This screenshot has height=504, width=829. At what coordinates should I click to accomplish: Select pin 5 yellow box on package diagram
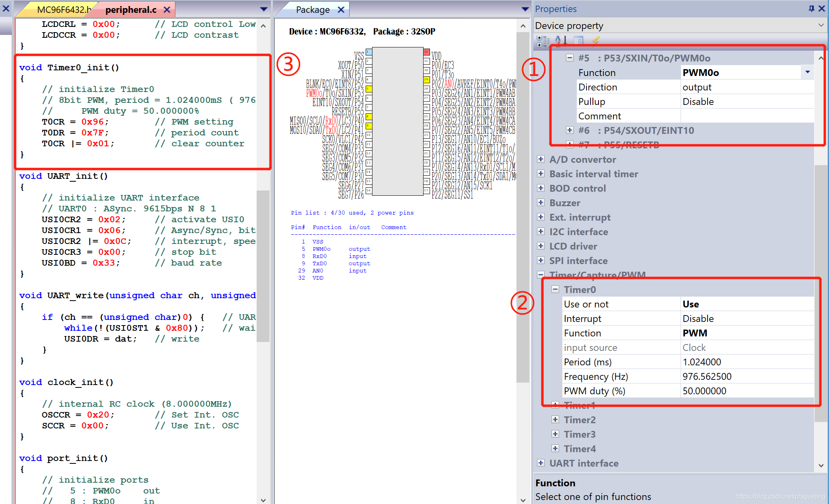pyautogui.click(x=368, y=89)
